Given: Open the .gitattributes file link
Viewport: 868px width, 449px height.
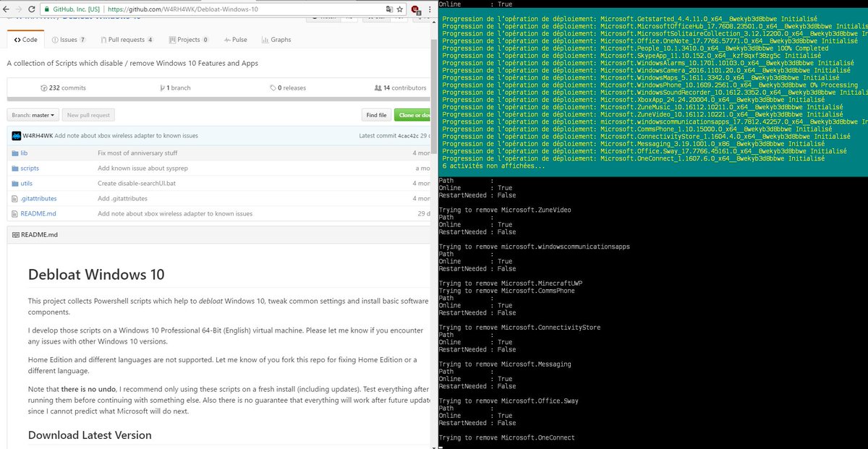Looking at the screenshot, I should 38,199.
